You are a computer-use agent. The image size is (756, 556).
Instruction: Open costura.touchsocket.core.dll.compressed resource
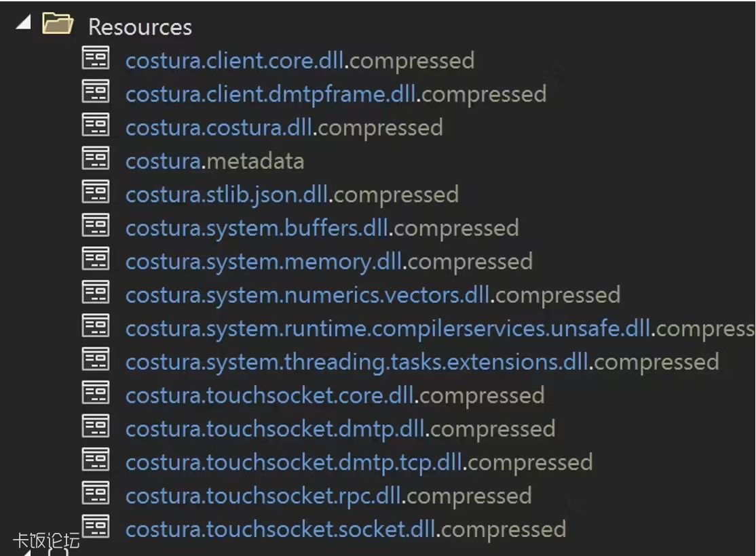[x=335, y=396]
